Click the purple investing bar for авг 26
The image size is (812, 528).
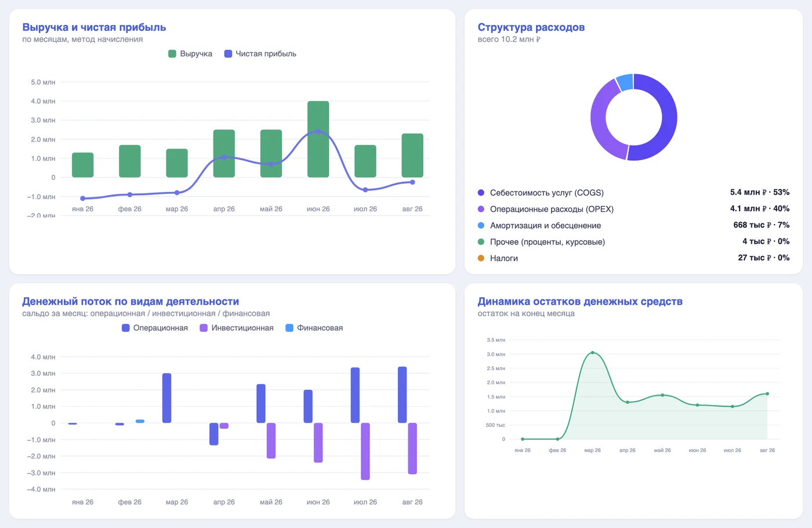point(412,449)
